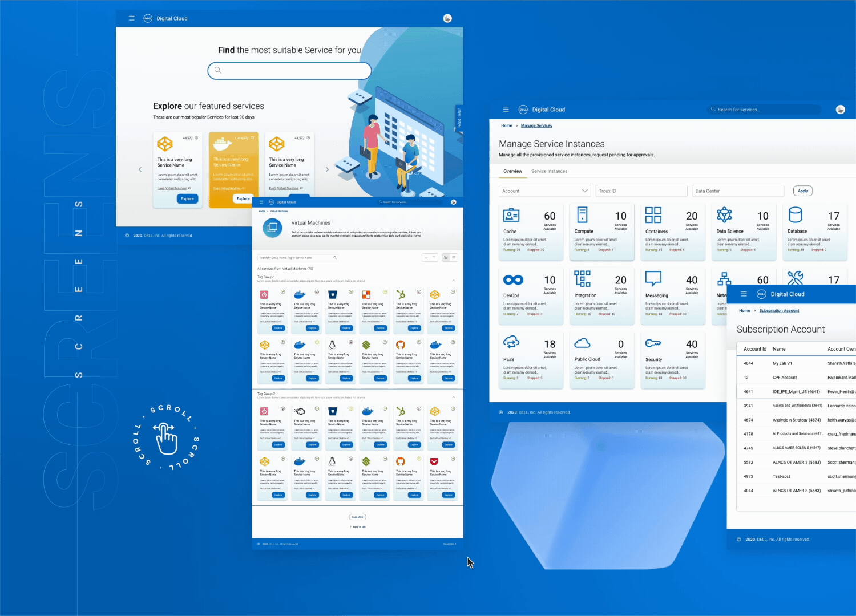Click inside the home page service search box

289,71
